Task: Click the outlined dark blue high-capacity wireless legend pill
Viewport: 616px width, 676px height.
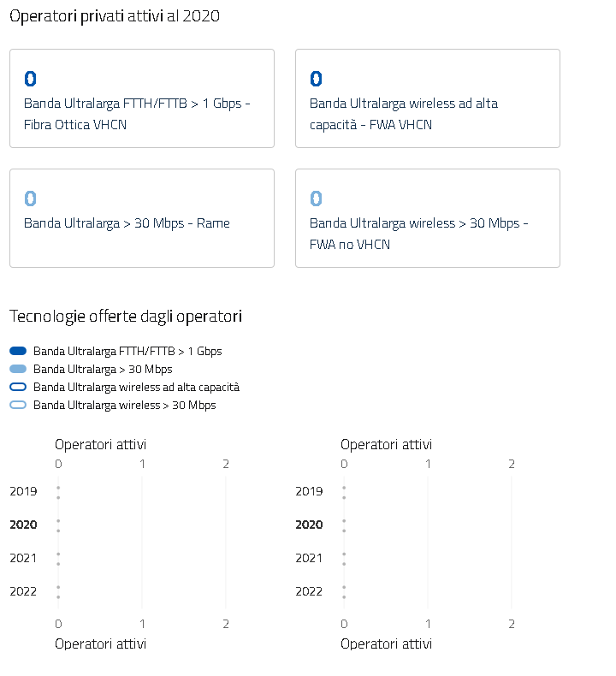Action: (x=18, y=387)
